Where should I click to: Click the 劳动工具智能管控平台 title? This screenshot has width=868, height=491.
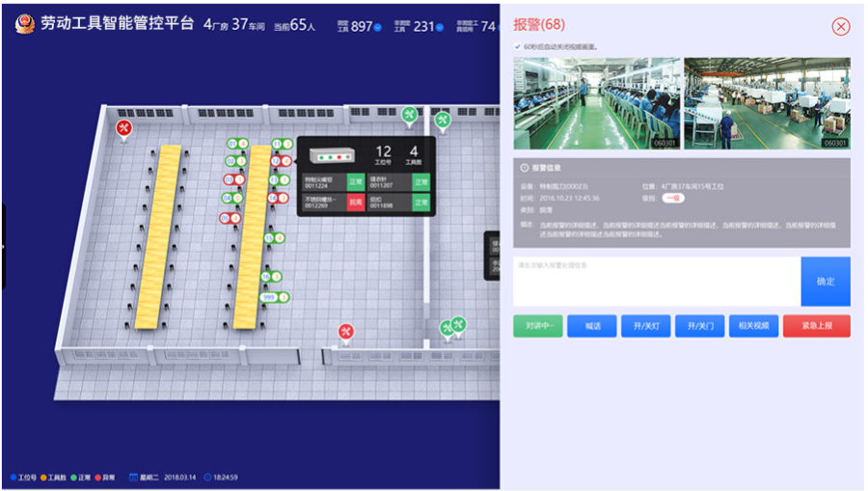(x=117, y=23)
